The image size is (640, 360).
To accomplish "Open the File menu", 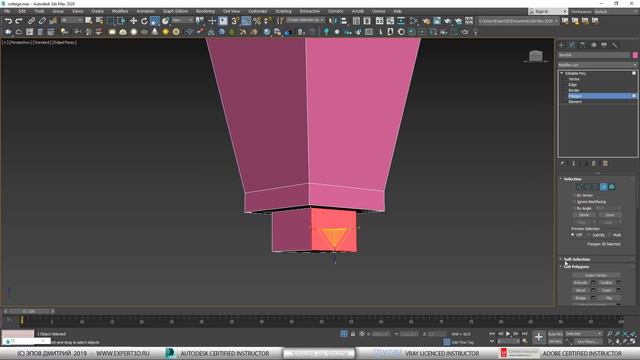I will (x=7, y=11).
